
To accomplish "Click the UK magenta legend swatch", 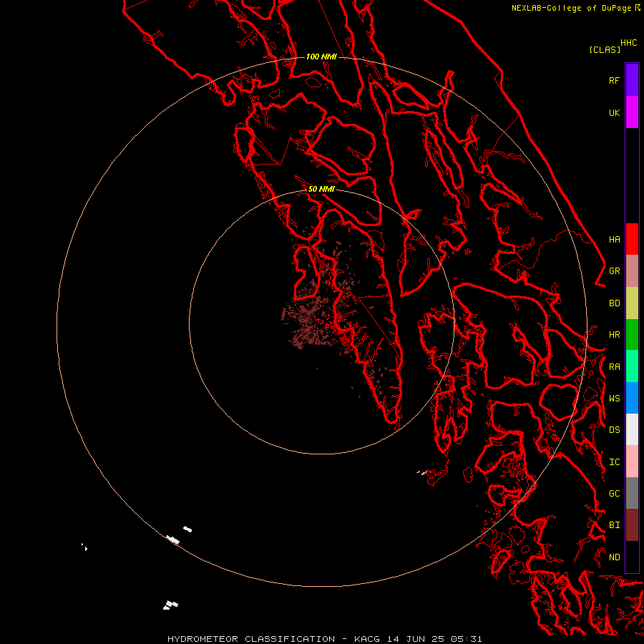I will coord(632,112).
